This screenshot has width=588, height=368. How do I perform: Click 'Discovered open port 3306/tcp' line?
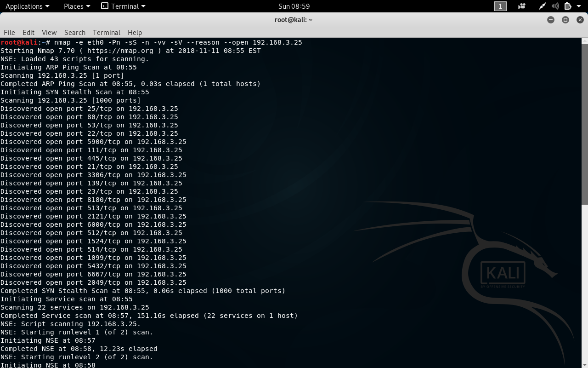[93, 175]
